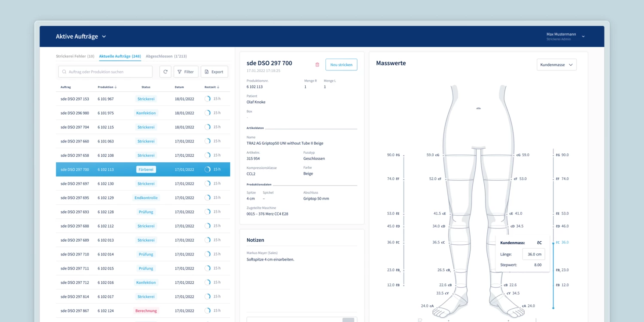Click the refresh icon button
Viewport: 644px width, 322px height.
coord(165,72)
